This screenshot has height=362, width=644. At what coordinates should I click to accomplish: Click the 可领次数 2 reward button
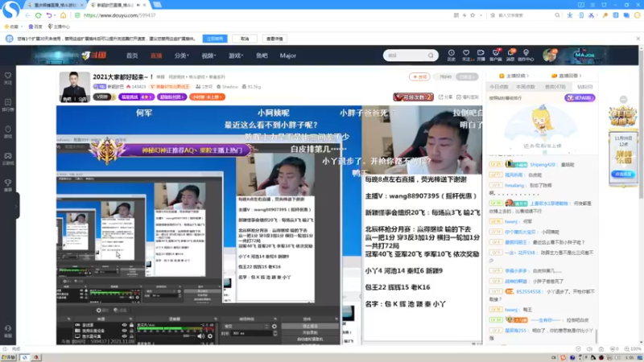tap(413, 97)
